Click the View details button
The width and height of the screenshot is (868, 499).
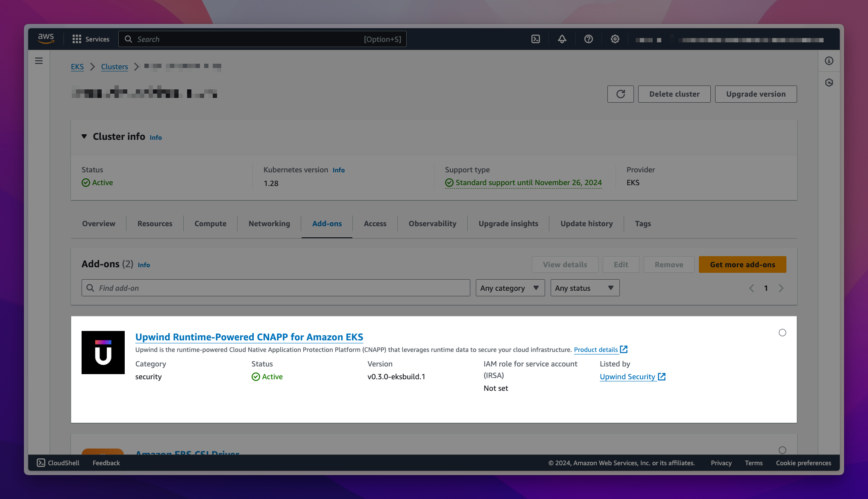pyautogui.click(x=565, y=265)
